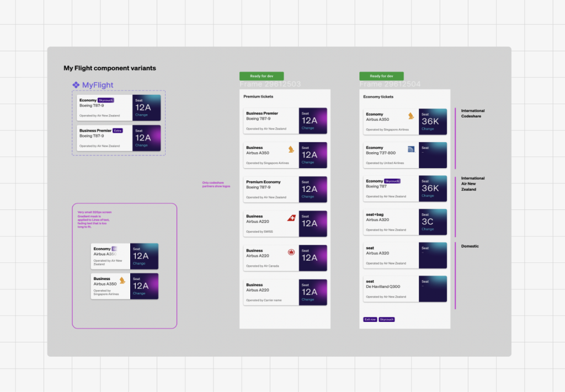The height and width of the screenshot is (392, 565).
Task: Select the purple MyFlight component name
Action: [98, 85]
